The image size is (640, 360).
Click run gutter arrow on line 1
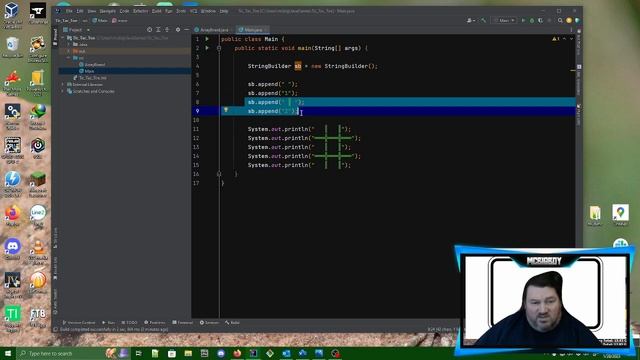pyautogui.click(x=207, y=39)
